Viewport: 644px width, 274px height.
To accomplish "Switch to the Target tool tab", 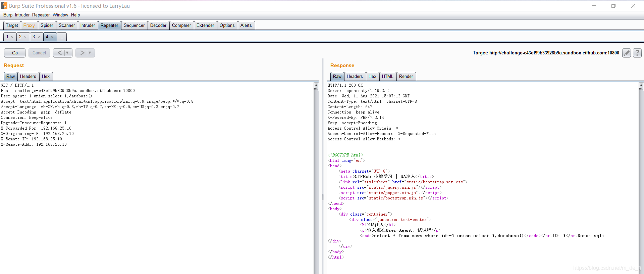I will (x=12, y=25).
